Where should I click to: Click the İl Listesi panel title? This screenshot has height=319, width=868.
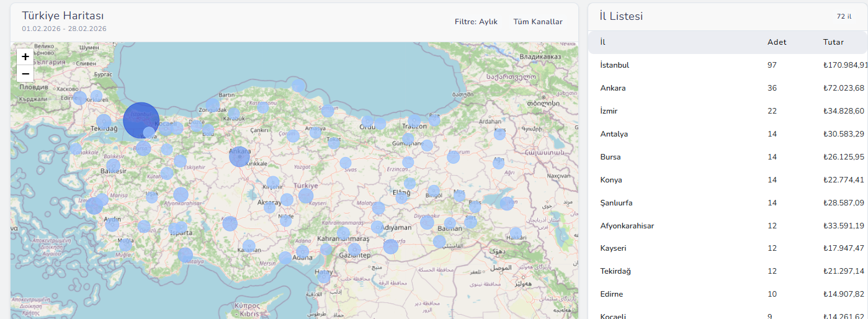point(621,17)
